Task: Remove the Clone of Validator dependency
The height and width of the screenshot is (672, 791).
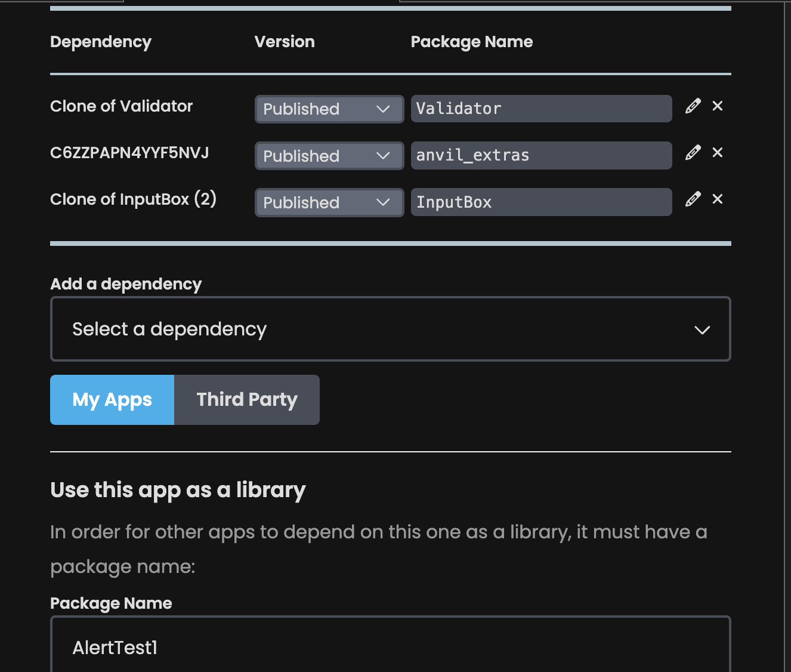Action: (x=718, y=106)
